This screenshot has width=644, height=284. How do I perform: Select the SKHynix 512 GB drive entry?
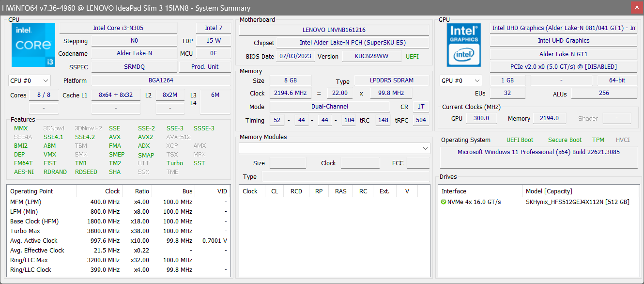(x=577, y=202)
